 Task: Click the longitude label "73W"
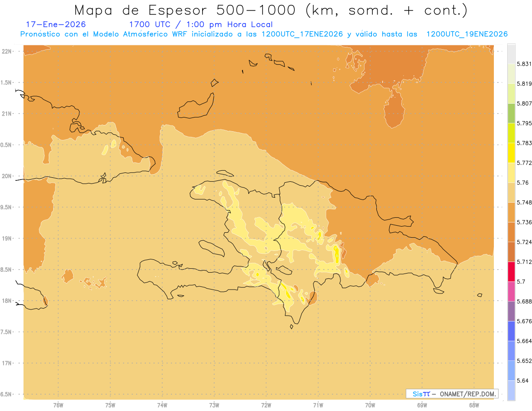click(214, 405)
